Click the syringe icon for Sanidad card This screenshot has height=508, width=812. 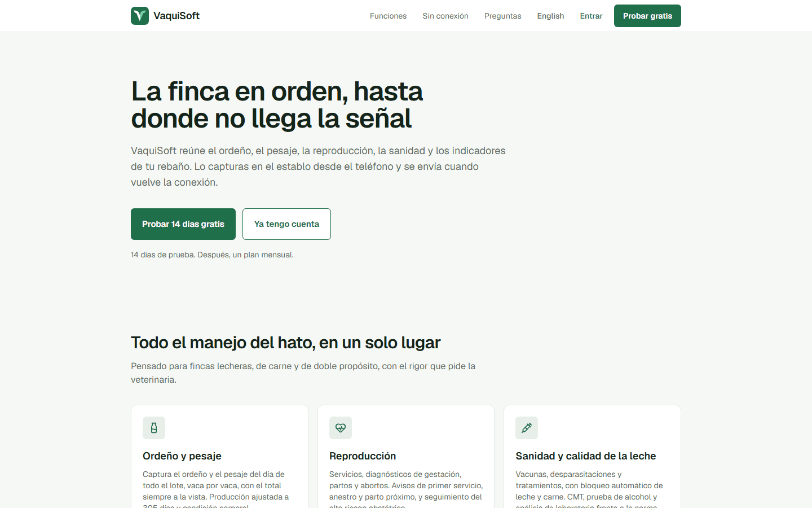[527, 428]
